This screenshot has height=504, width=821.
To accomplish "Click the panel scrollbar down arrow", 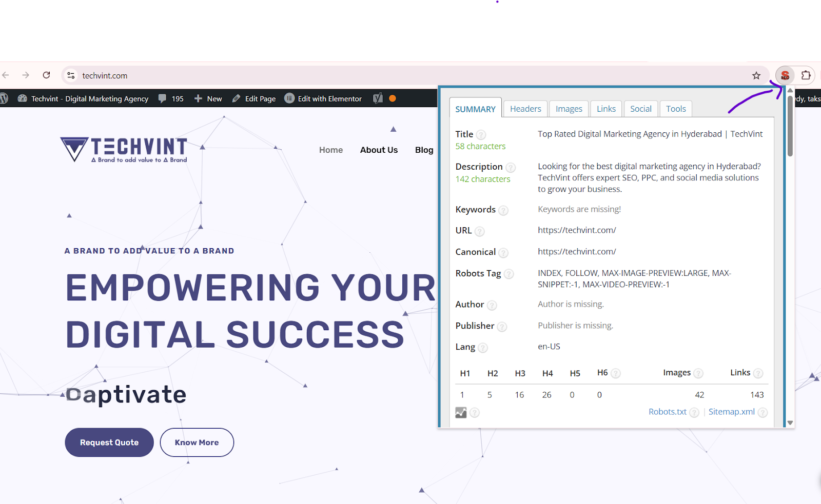I will [790, 423].
